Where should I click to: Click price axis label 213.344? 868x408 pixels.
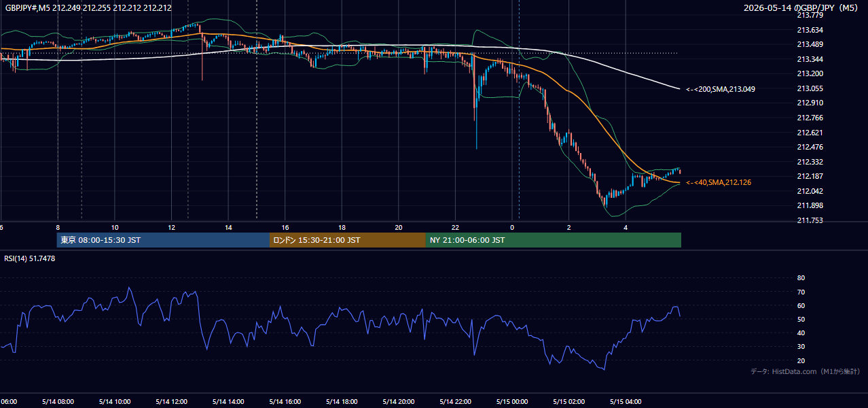click(810, 59)
